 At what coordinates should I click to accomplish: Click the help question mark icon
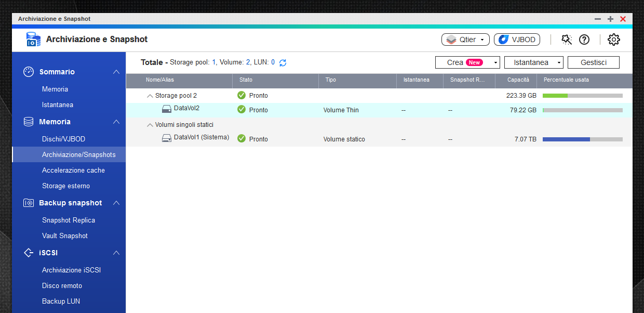point(584,40)
